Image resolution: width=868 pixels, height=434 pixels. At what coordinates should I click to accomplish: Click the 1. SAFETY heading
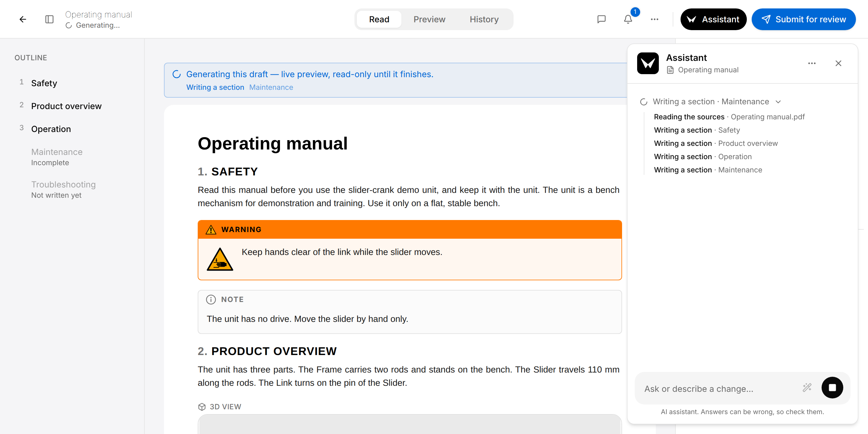point(228,171)
